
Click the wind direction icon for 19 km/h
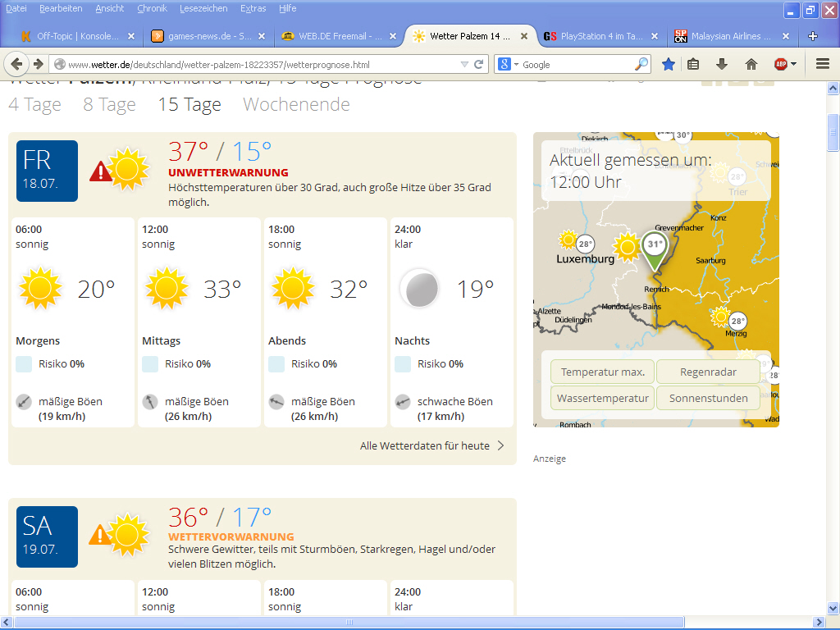(x=24, y=402)
